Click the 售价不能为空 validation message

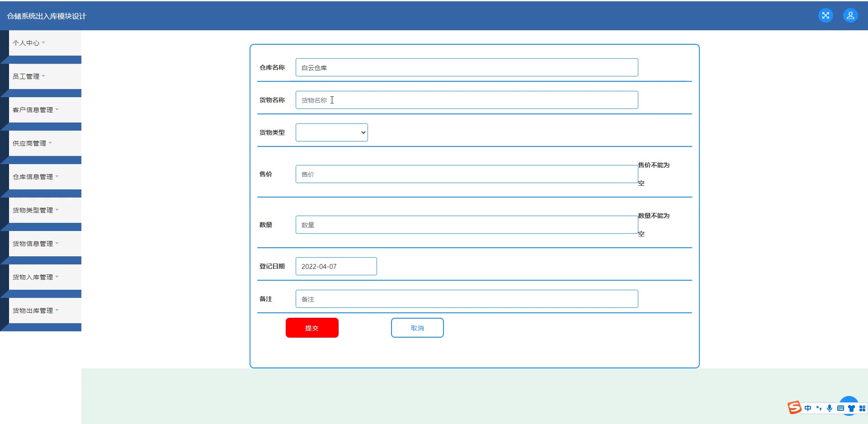tap(654, 174)
